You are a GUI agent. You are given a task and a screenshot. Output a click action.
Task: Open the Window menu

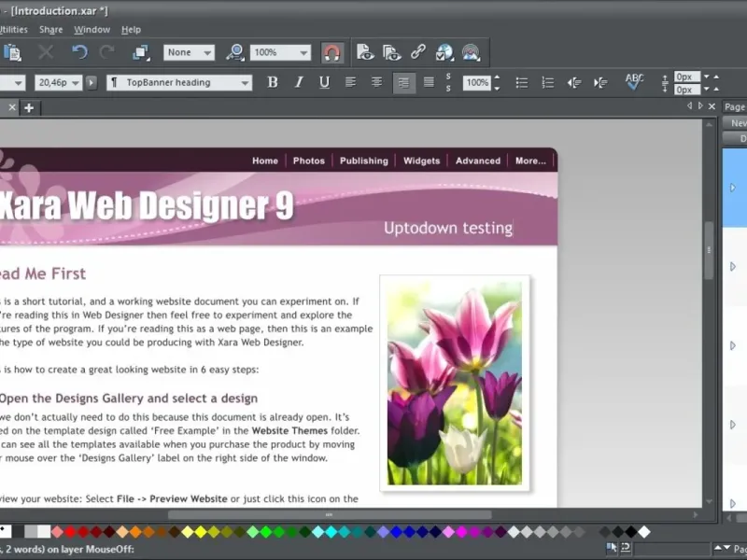coord(92,30)
